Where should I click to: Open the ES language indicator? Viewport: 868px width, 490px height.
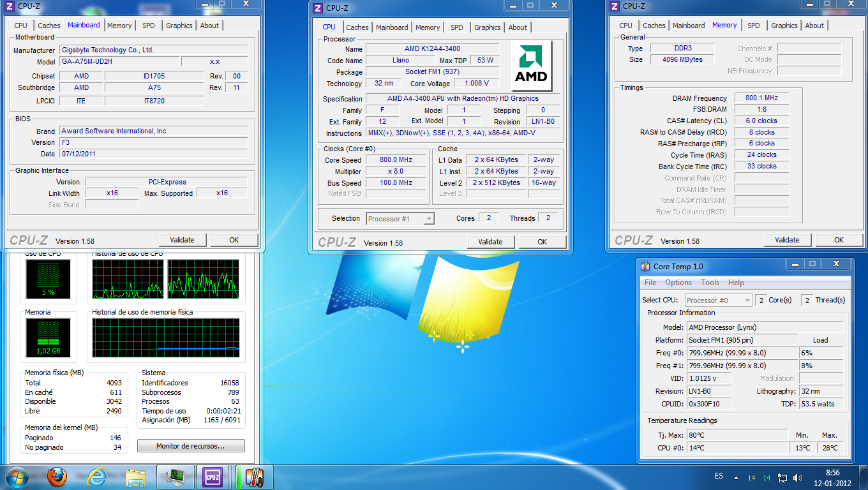pyautogui.click(x=719, y=476)
